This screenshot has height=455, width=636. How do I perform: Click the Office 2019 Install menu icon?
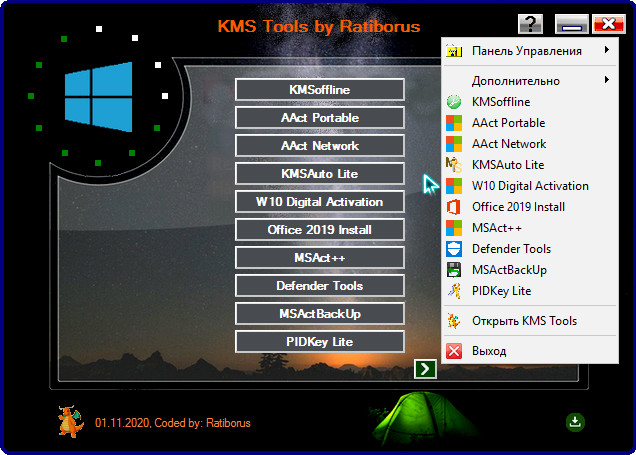(x=454, y=207)
